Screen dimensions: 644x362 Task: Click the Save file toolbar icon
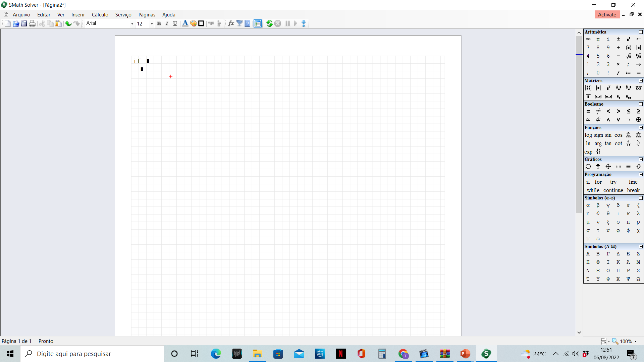24,23
